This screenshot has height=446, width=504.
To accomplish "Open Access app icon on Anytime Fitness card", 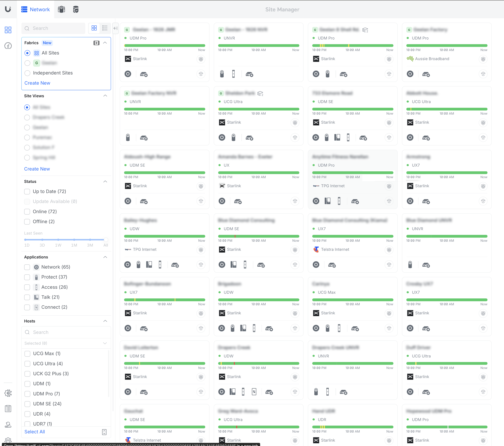I will (339, 201).
